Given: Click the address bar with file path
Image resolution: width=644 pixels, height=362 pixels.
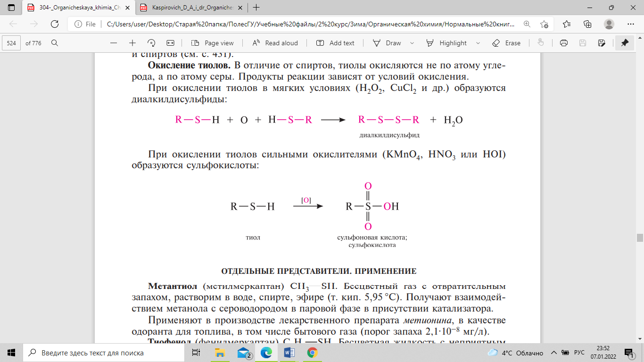Looking at the screenshot, I should pyautogui.click(x=311, y=24).
